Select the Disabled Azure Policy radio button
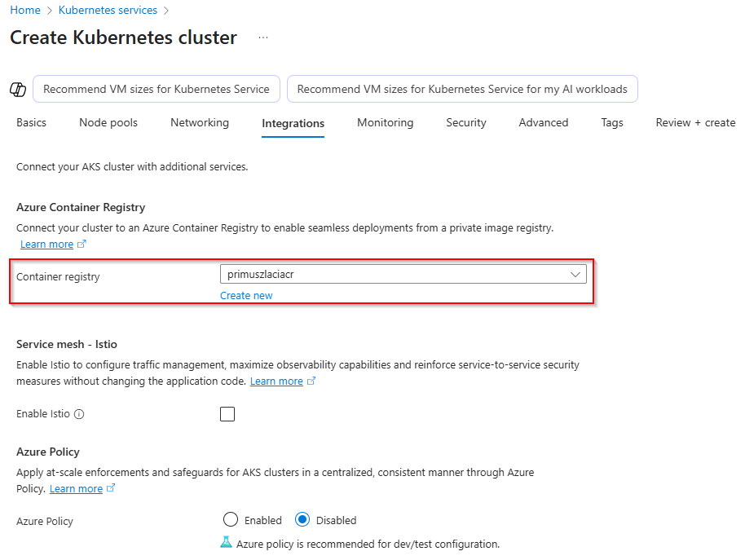Viewport: 745px width, 560px height. click(303, 520)
